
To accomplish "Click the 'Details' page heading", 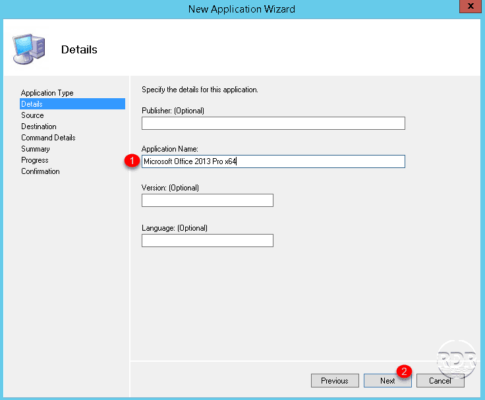I will pyautogui.click(x=79, y=50).
